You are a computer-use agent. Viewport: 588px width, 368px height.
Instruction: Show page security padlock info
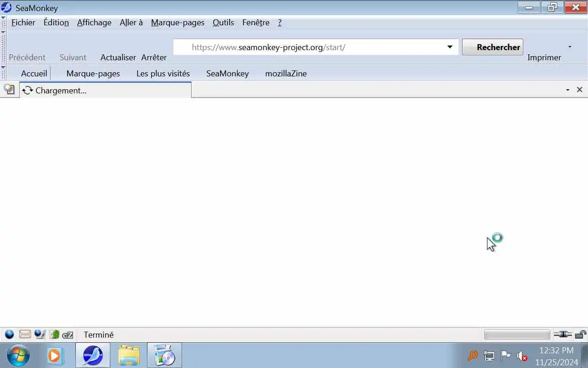pyautogui.click(x=581, y=334)
